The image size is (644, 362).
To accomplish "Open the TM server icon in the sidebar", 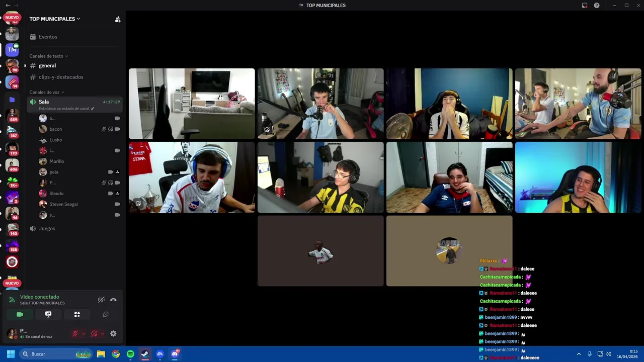I will [12, 49].
